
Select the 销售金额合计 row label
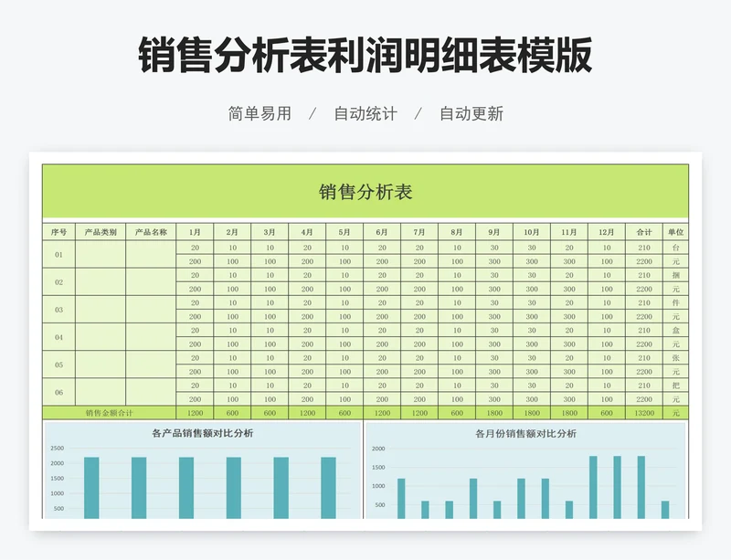coord(109,413)
